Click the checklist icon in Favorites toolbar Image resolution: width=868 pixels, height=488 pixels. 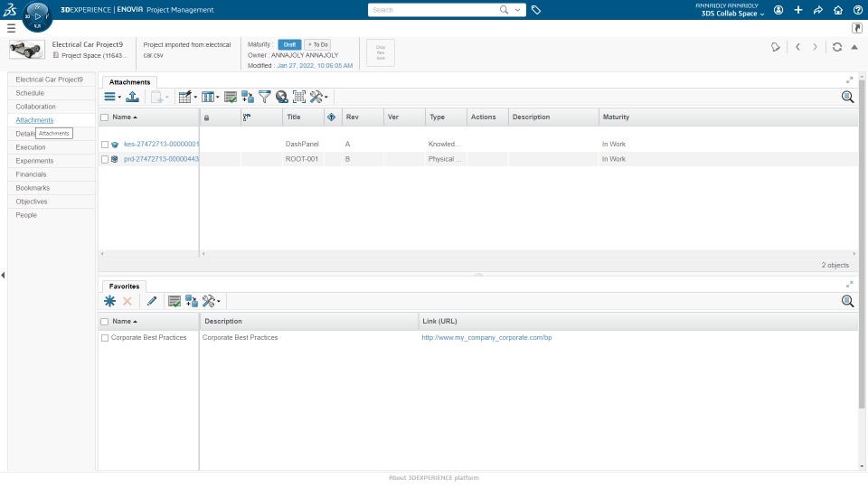click(175, 301)
